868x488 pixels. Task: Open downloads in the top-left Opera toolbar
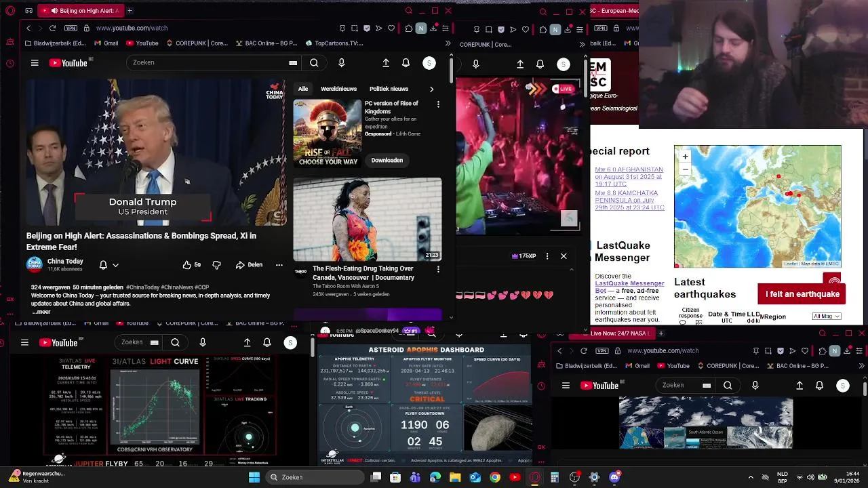point(433,28)
